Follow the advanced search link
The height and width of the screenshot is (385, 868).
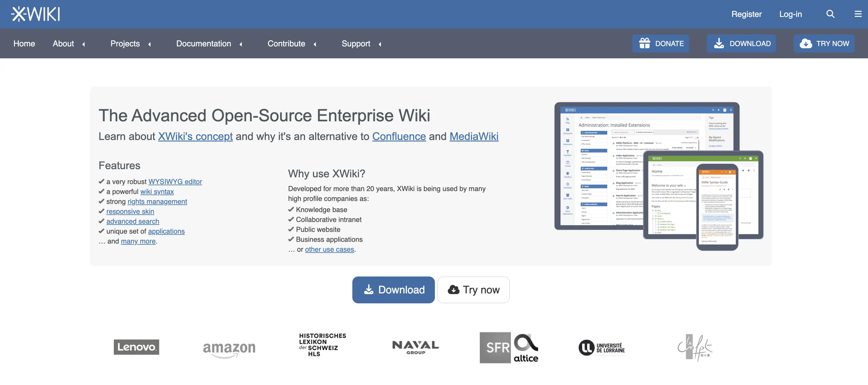click(x=133, y=221)
